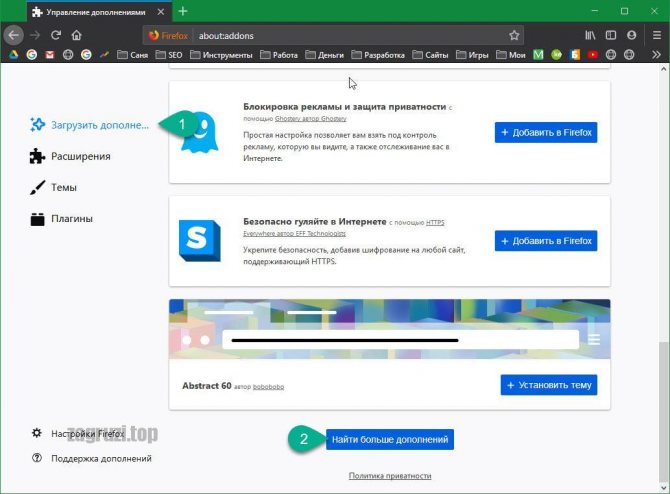Go back using the back arrow button
Image resolution: width=670 pixels, height=494 pixels.
(14, 35)
